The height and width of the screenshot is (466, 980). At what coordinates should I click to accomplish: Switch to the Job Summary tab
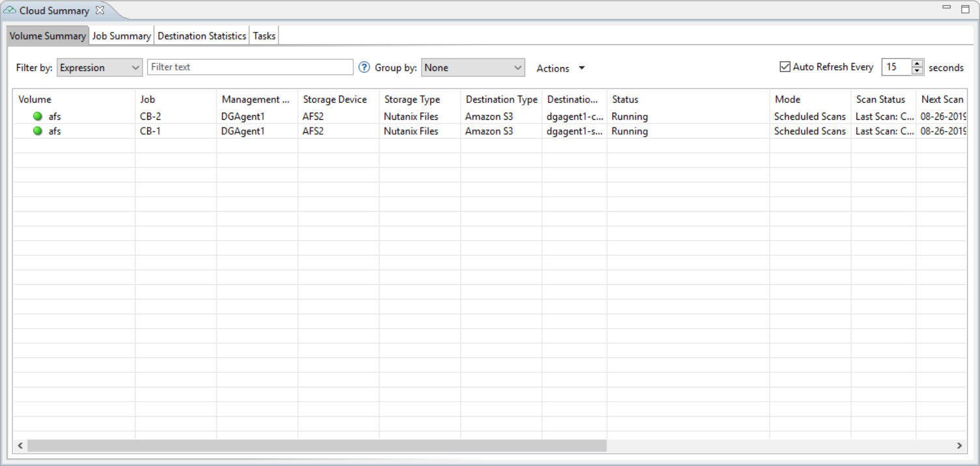coord(122,36)
